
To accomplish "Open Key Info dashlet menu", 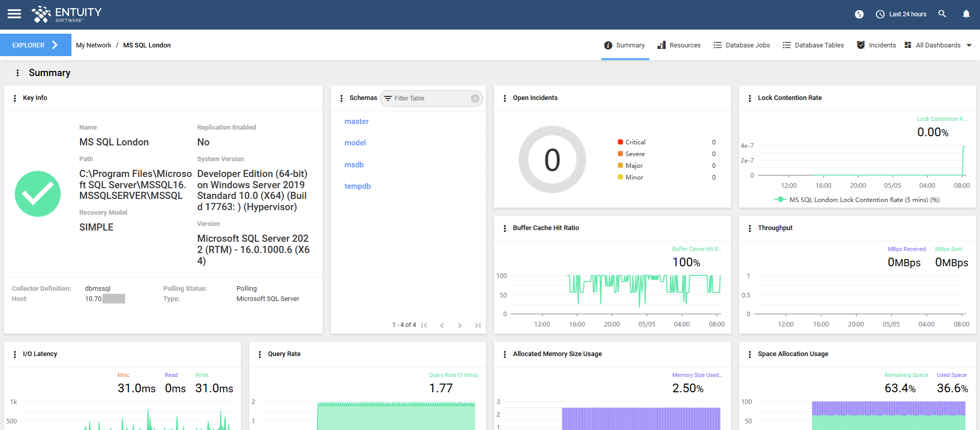I will (15, 98).
